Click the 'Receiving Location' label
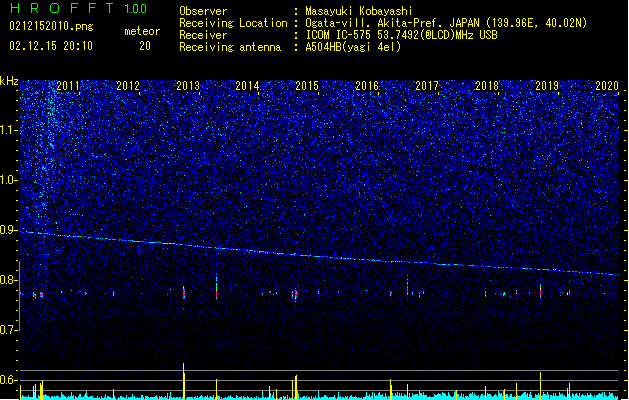 (233, 23)
